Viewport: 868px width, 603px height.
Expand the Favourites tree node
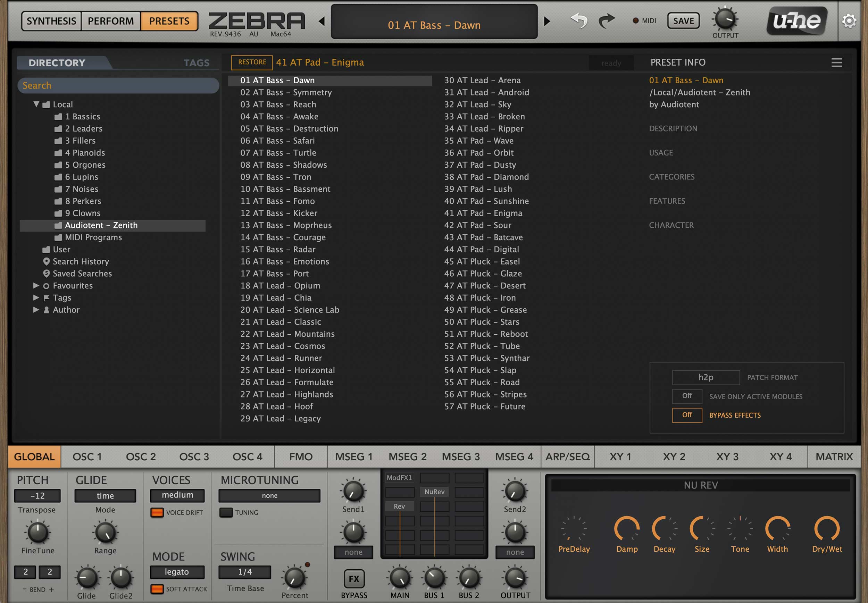coord(36,286)
